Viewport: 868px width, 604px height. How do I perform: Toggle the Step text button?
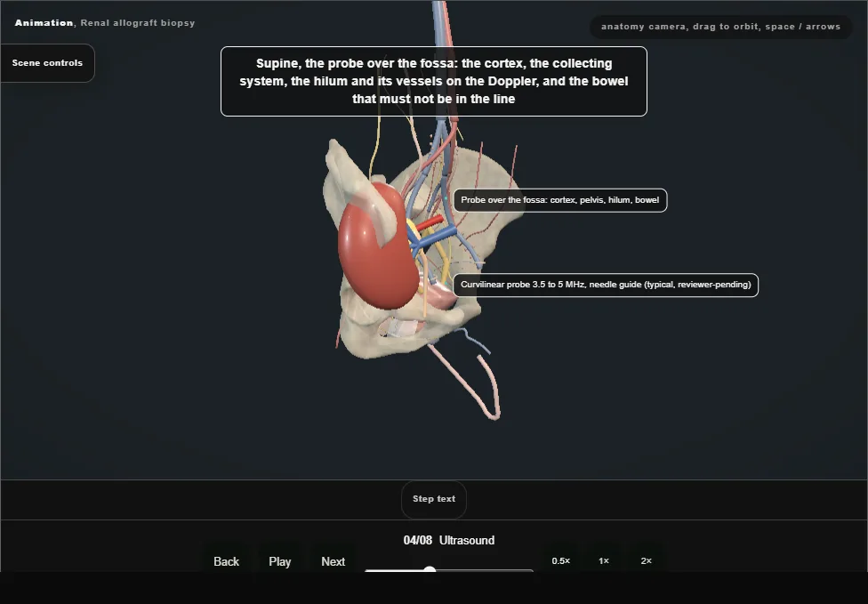click(x=434, y=499)
